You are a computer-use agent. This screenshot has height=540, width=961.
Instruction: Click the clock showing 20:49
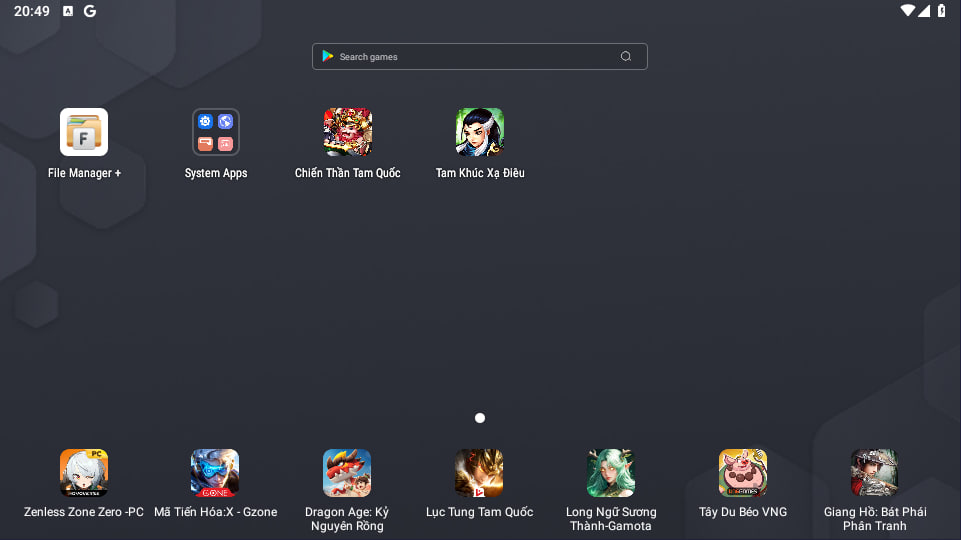[32, 11]
